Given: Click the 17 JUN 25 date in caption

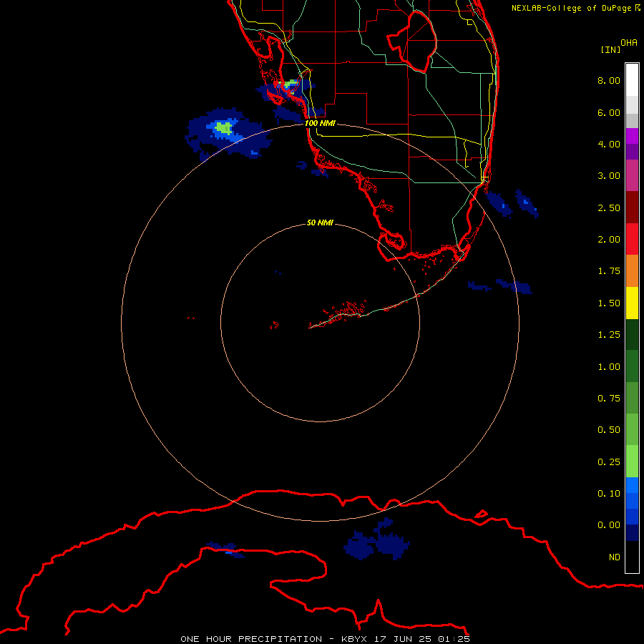Looking at the screenshot, I should tap(404, 639).
